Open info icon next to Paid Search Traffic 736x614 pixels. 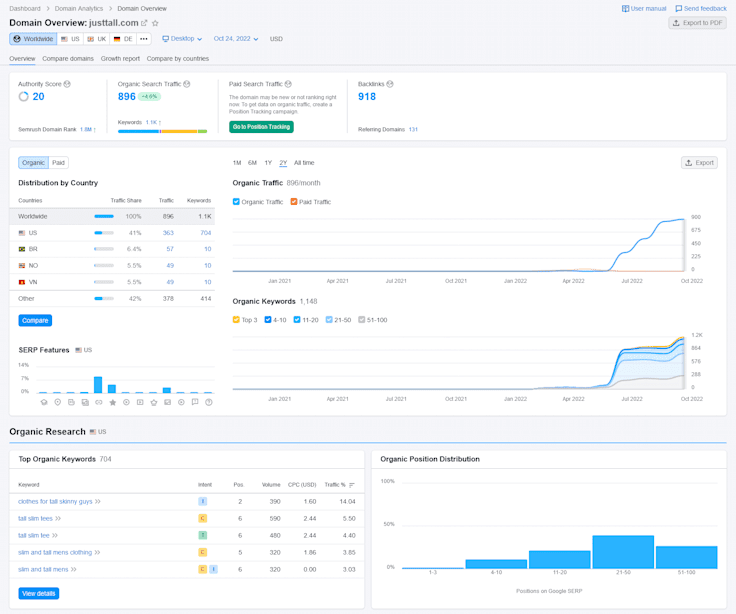[x=288, y=84]
